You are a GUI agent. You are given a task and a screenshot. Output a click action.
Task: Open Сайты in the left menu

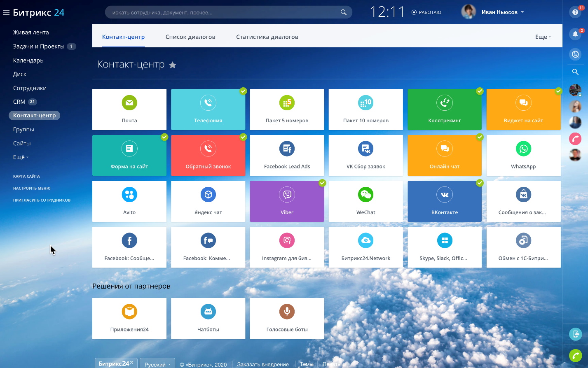point(22,143)
